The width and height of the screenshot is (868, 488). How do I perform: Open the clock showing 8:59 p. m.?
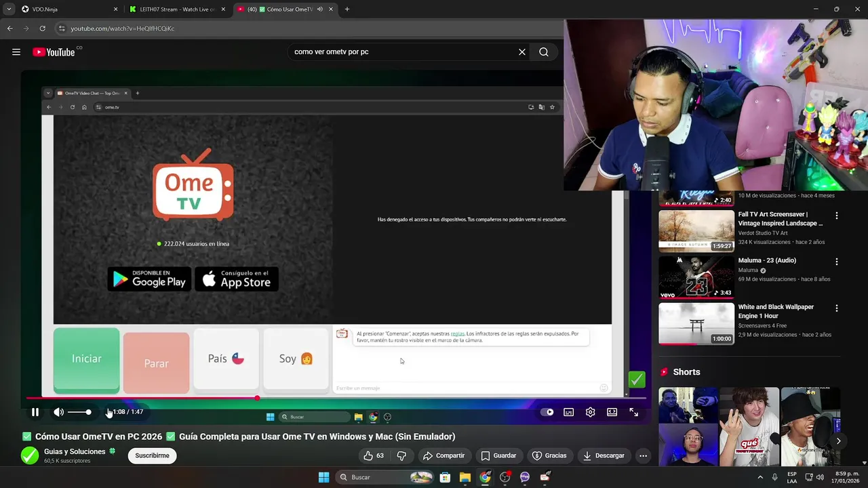click(x=847, y=477)
